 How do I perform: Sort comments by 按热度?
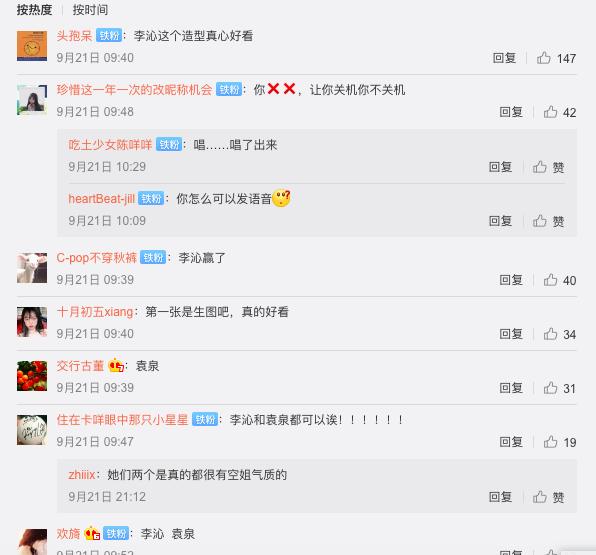34,10
